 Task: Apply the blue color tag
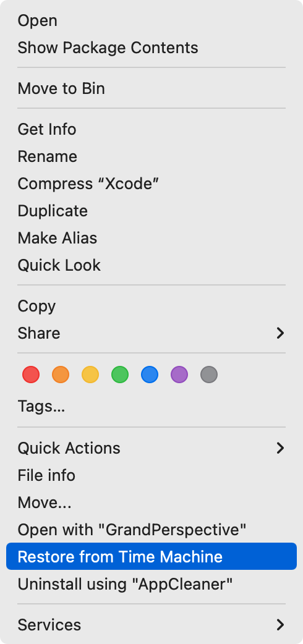point(150,375)
